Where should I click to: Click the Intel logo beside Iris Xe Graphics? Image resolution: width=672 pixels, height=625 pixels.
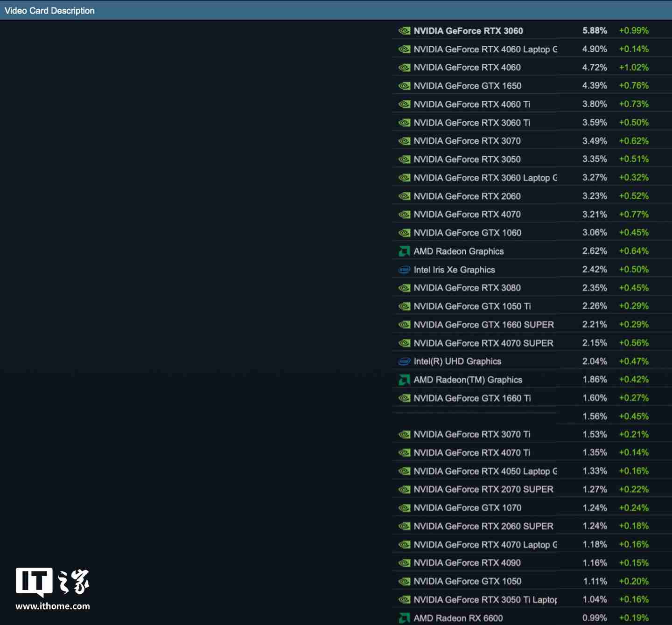tap(404, 270)
